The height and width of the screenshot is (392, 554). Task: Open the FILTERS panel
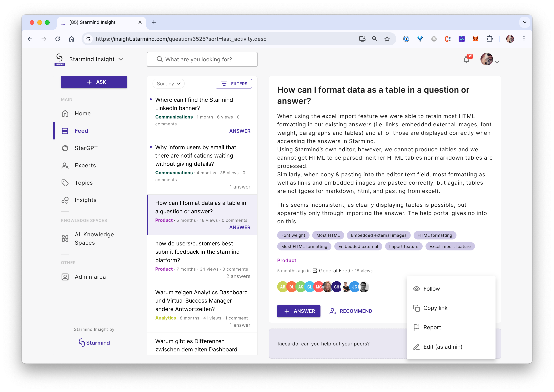[233, 83]
